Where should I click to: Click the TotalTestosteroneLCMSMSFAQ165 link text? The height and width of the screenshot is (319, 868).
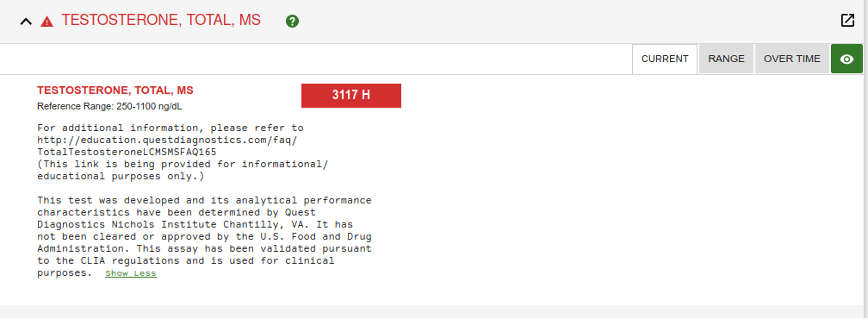[x=127, y=152]
